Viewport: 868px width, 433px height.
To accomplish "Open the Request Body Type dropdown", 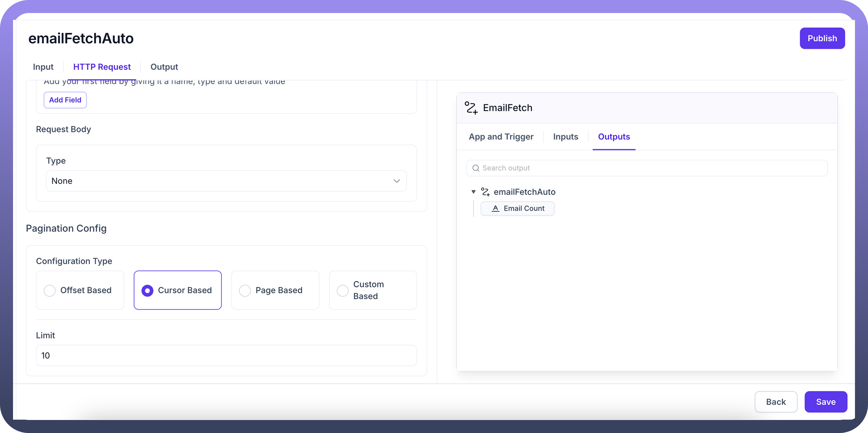I will pyautogui.click(x=226, y=181).
